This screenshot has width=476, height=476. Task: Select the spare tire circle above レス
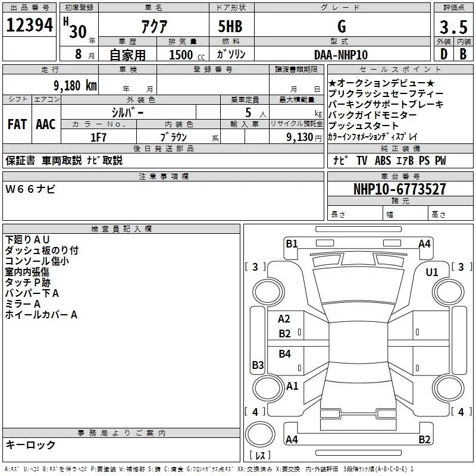(260, 434)
